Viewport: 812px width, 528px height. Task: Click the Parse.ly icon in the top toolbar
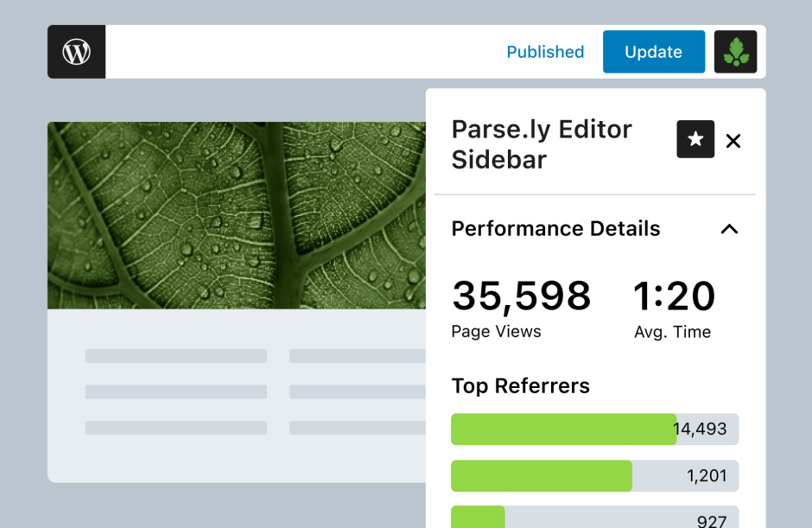(x=735, y=52)
